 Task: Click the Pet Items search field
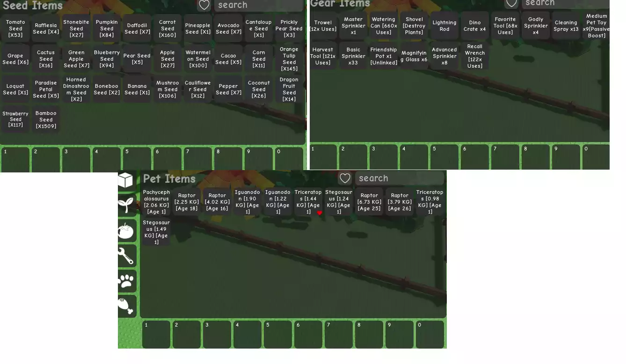pyautogui.click(x=399, y=178)
